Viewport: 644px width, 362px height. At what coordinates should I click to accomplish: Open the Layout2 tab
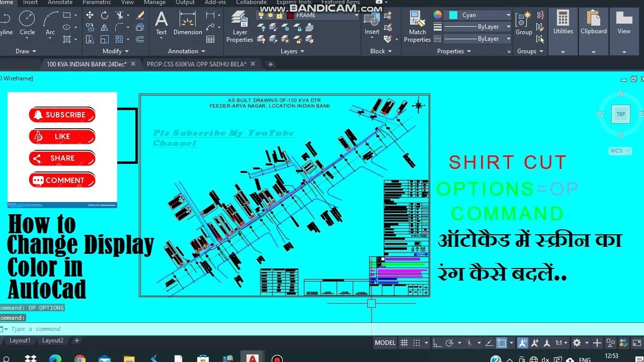pyautogui.click(x=53, y=340)
